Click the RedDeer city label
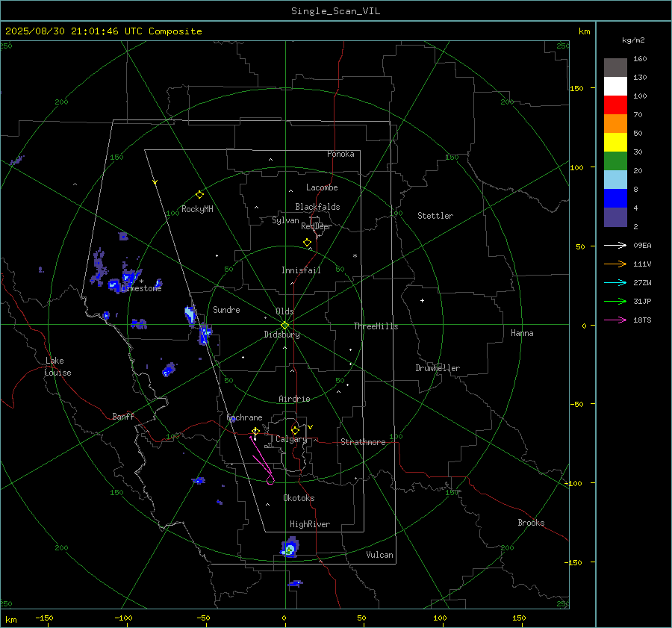The width and height of the screenshot is (672, 628). coord(317,226)
